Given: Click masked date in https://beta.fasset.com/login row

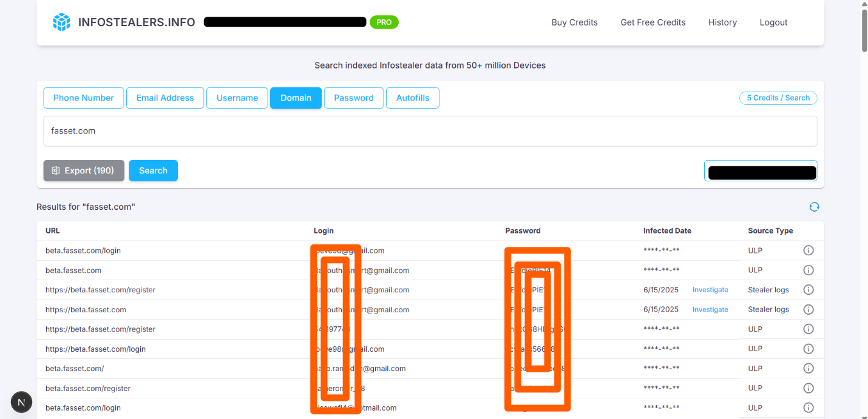Looking at the screenshot, I should (x=661, y=349).
